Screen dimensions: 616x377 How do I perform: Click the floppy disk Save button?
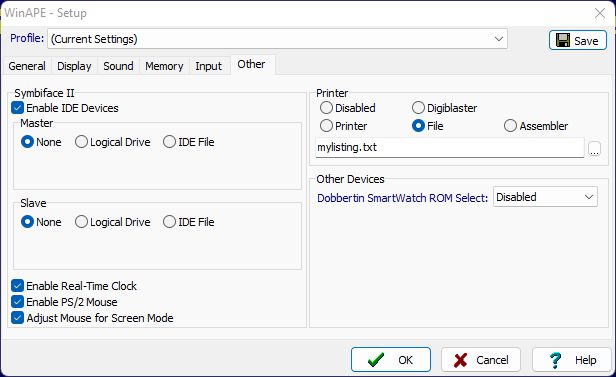point(578,40)
